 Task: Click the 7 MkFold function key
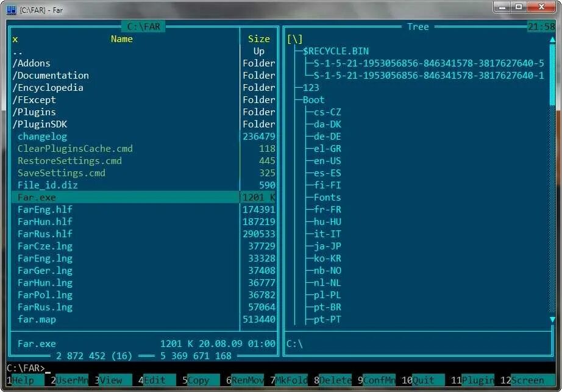pos(289,380)
